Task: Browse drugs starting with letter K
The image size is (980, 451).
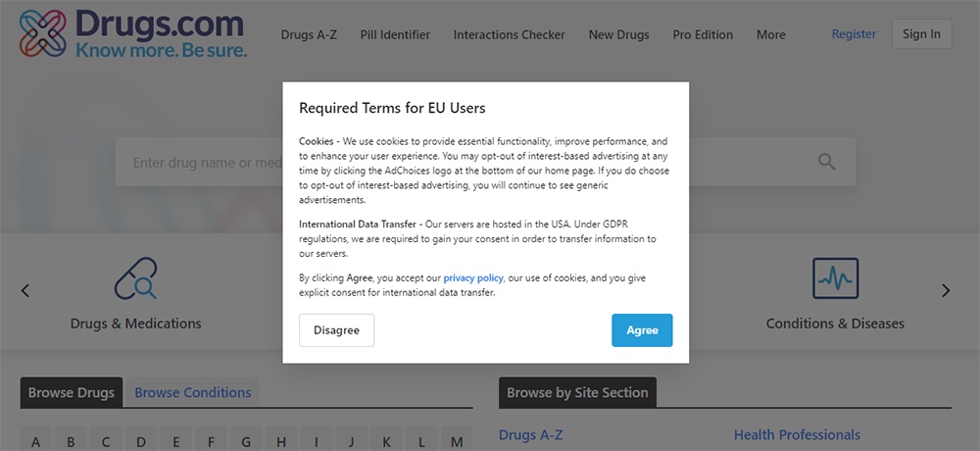Action: point(386,441)
